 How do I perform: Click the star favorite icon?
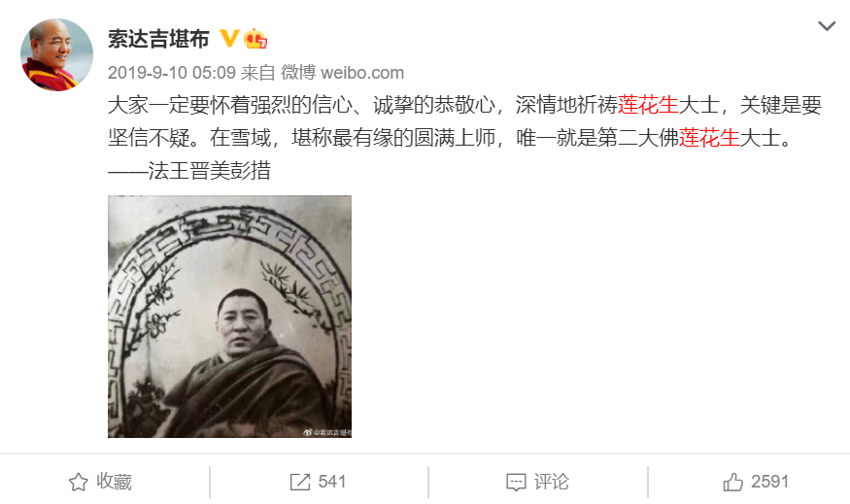click(79, 482)
